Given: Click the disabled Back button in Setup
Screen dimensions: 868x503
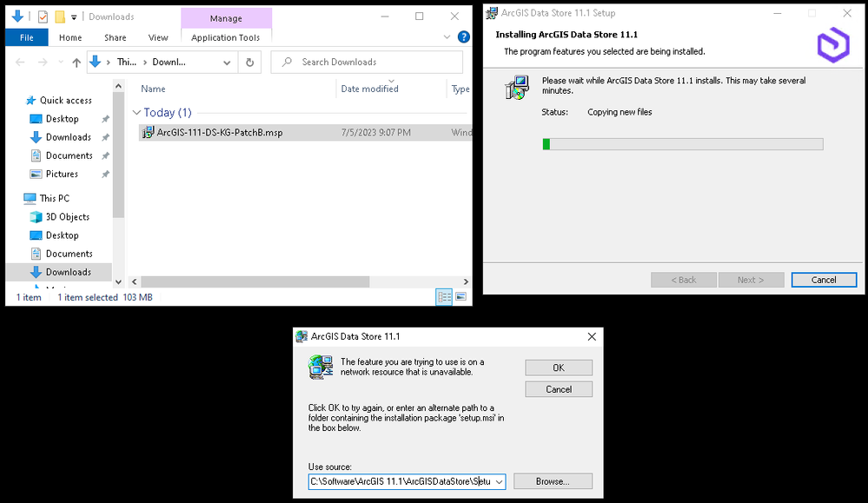Looking at the screenshot, I should (x=684, y=280).
